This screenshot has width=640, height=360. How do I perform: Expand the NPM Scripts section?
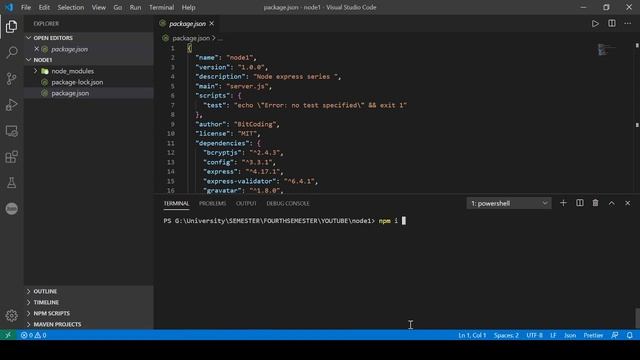[89, 313]
